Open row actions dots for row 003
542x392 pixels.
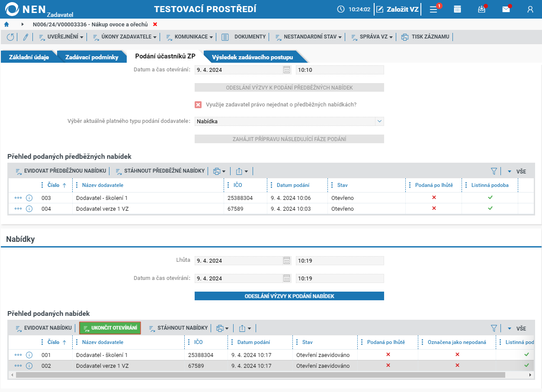pos(18,198)
